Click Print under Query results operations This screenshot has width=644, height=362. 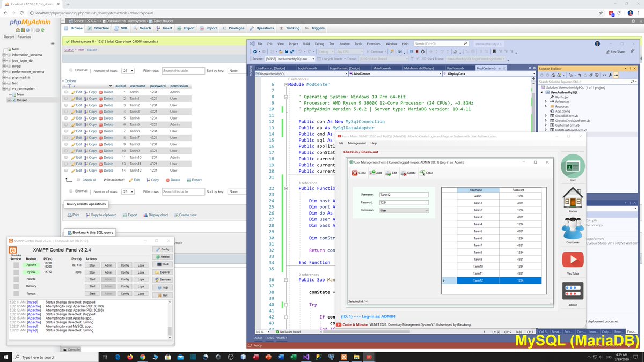[73, 215]
